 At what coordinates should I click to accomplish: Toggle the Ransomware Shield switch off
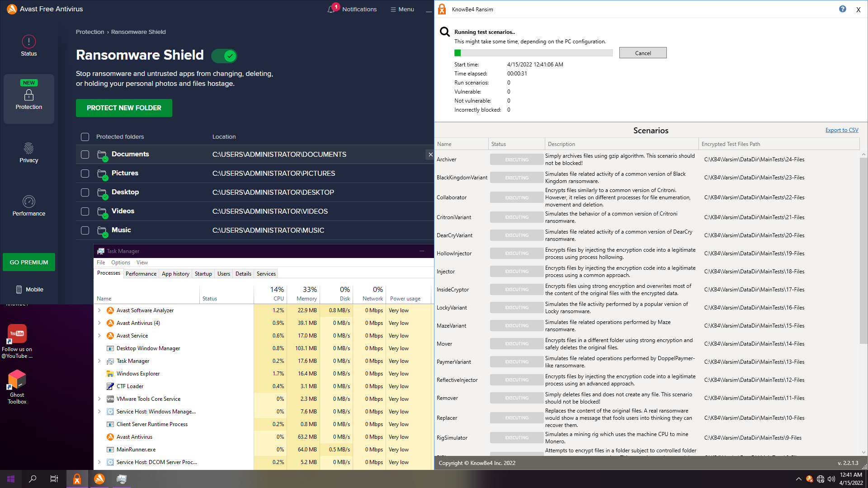click(224, 56)
